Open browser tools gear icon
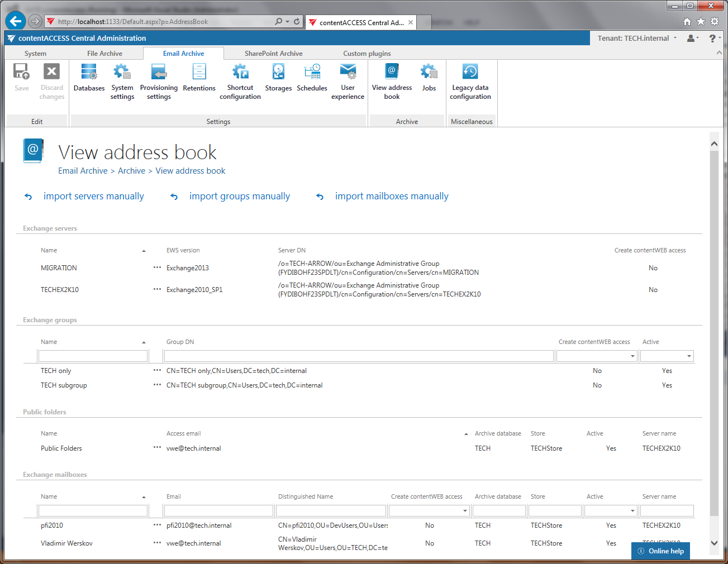 tap(715, 22)
